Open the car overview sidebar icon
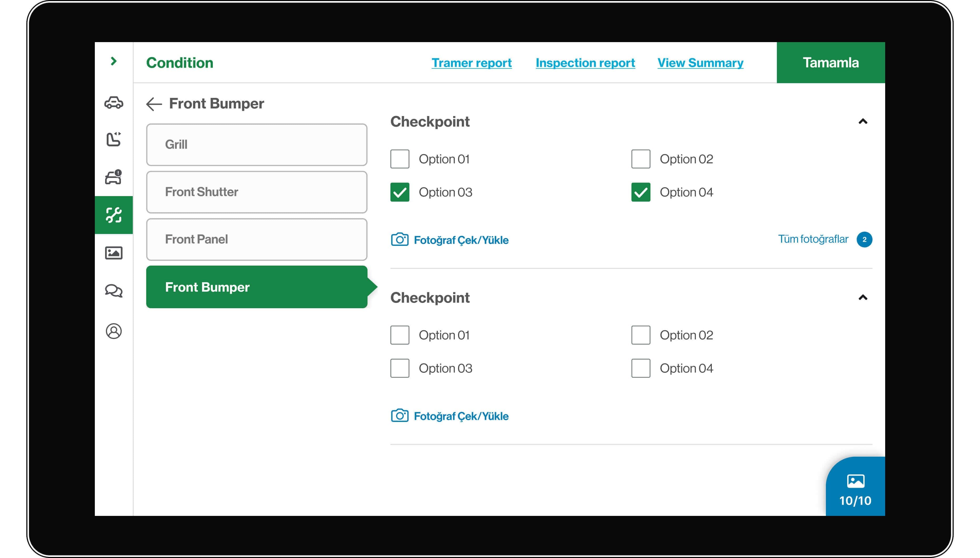 pos(114,103)
